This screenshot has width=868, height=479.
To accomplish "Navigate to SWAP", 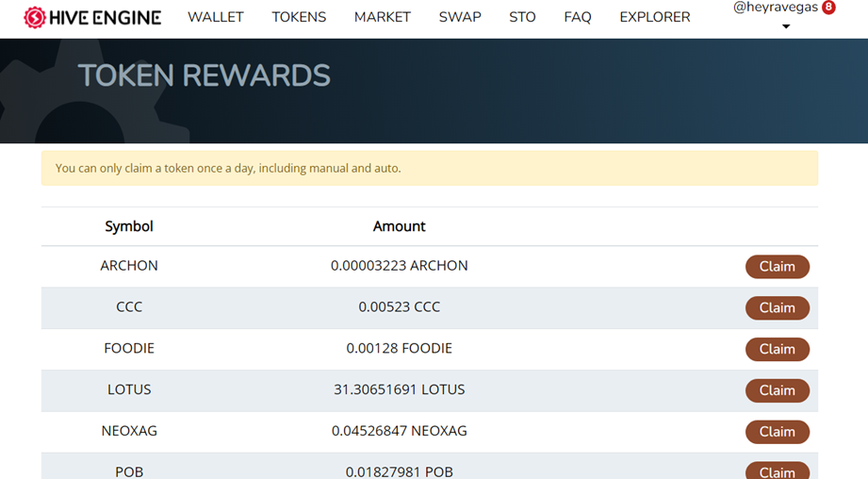I will (x=460, y=17).
